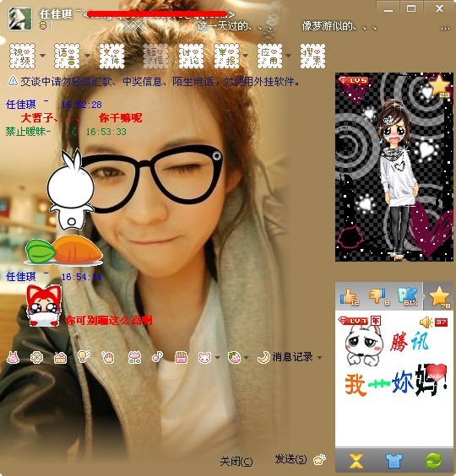
Task: Click the pink dress icon in chat toolbar
Action: pyautogui.click(x=13, y=357)
